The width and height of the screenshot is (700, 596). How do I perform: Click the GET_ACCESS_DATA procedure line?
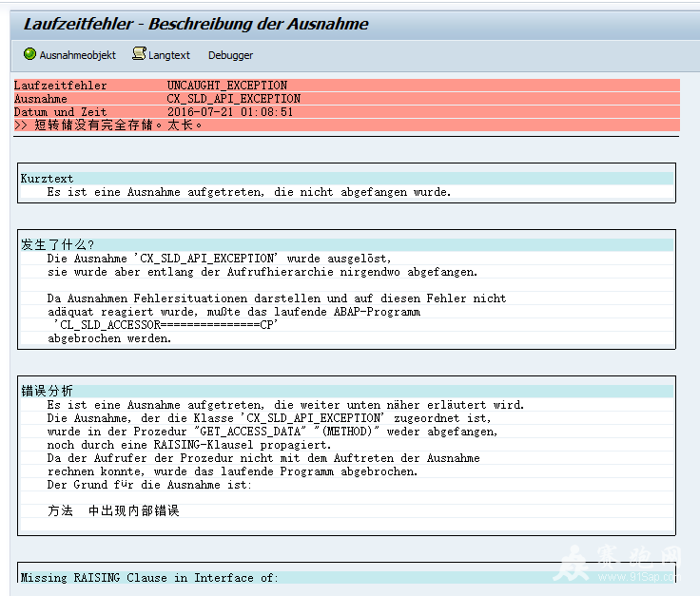pyautogui.click(x=272, y=432)
